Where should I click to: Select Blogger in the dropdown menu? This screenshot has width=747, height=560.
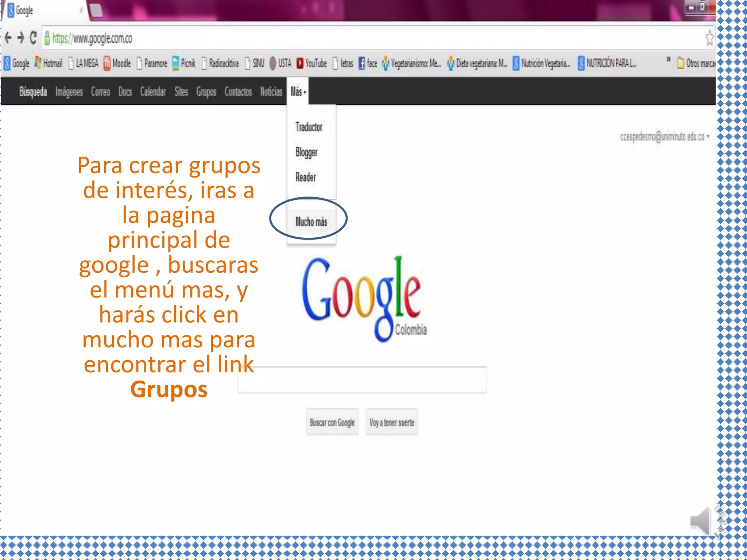click(306, 152)
